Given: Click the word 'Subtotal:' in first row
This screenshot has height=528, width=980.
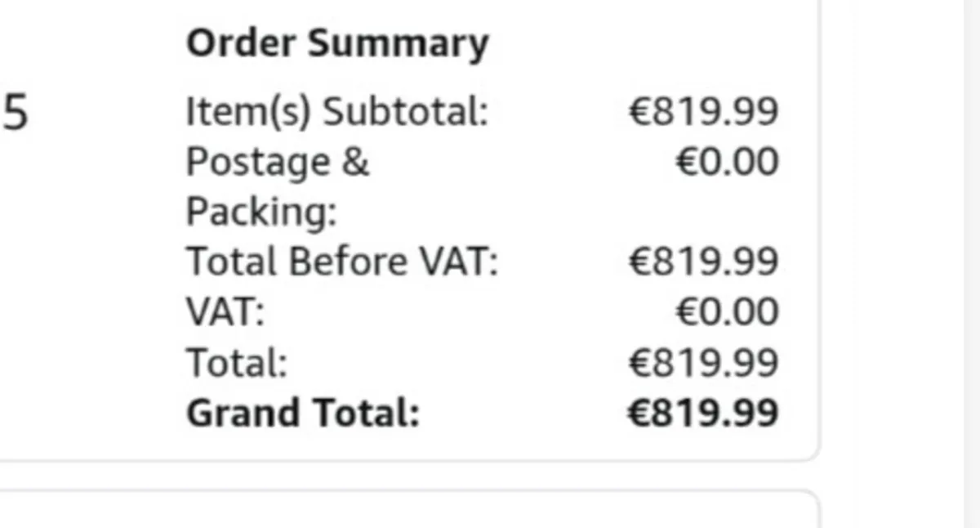Looking at the screenshot, I should point(405,112).
